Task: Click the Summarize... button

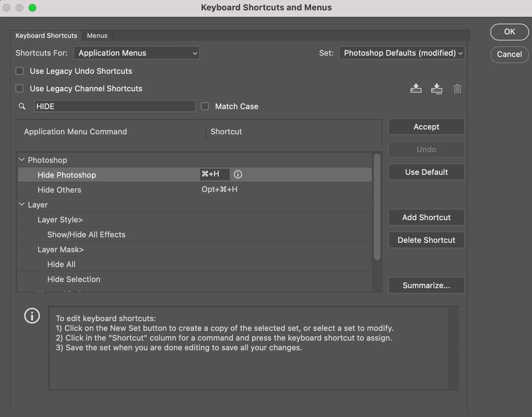Action: point(426,285)
